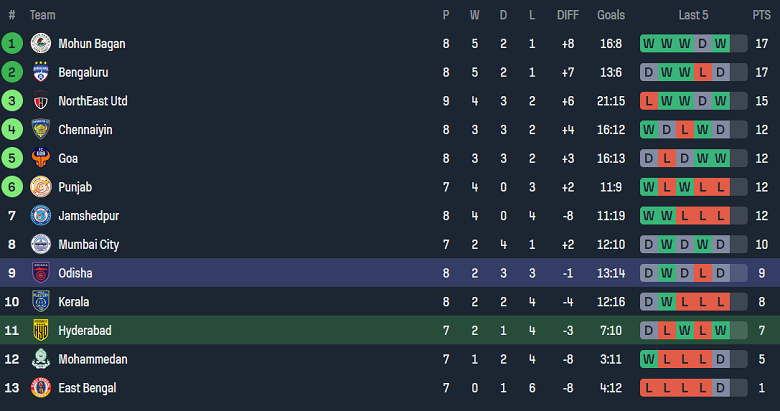Click the NorthEast Utd club logo

click(41, 101)
